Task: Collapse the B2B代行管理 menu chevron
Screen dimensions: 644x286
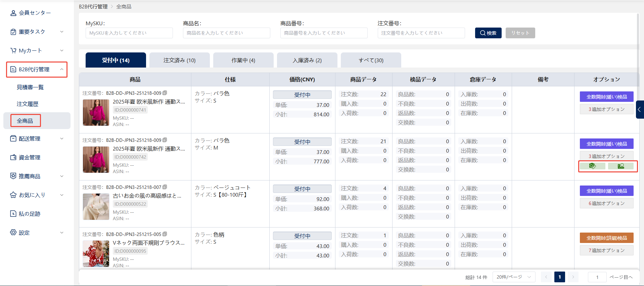Action: tap(62, 69)
